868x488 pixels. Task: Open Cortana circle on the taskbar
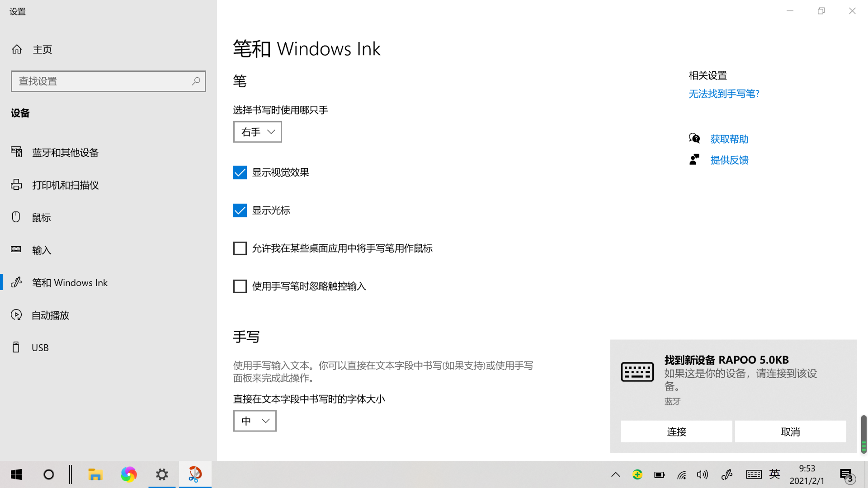pos(49,474)
